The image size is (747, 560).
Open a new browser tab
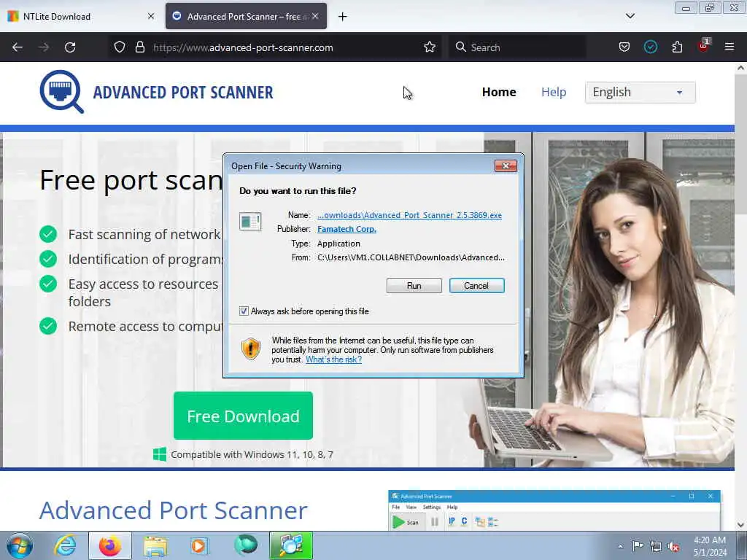coord(343,17)
